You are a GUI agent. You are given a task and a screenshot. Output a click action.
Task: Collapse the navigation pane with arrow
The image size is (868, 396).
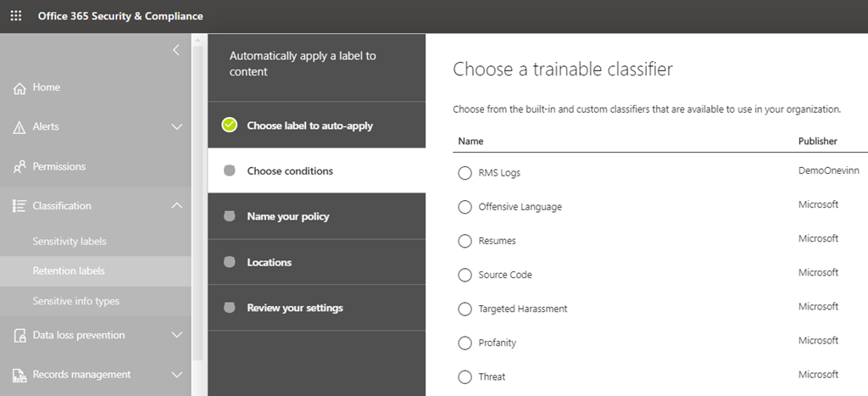176,50
